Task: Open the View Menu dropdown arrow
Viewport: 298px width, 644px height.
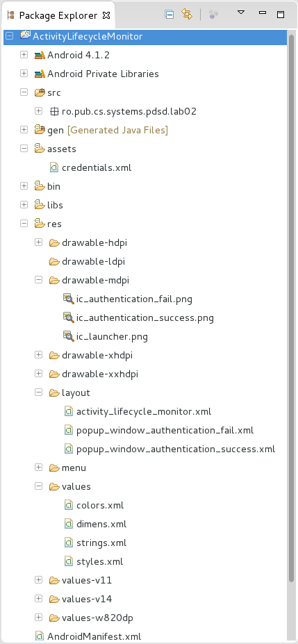Action: (x=241, y=13)
